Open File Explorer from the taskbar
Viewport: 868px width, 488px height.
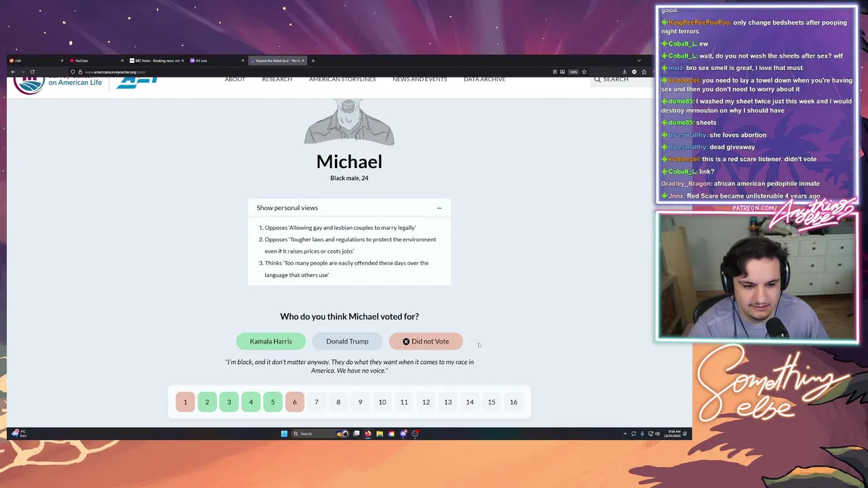[x=379, y=434]
